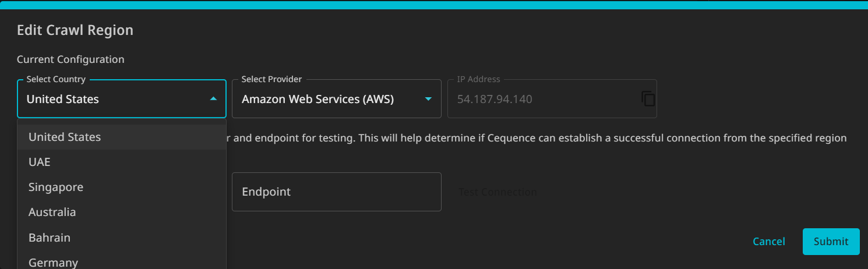Collapse the Select Country dropdown arrow

pyautogui.click(x=213, y=99)
